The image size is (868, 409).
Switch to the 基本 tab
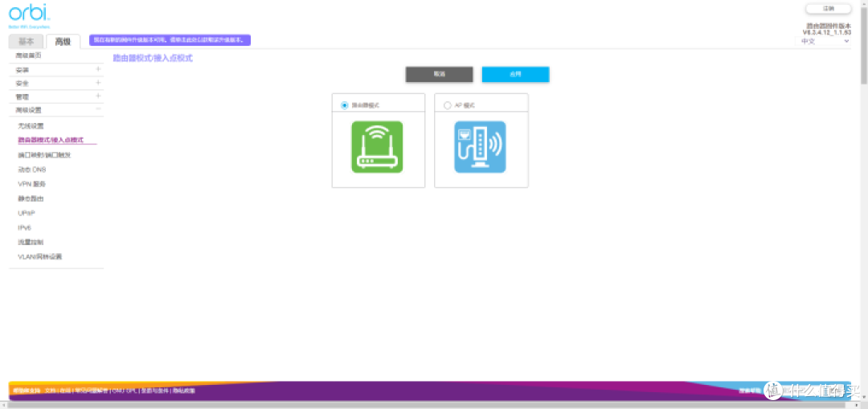[x=26, y=42]
